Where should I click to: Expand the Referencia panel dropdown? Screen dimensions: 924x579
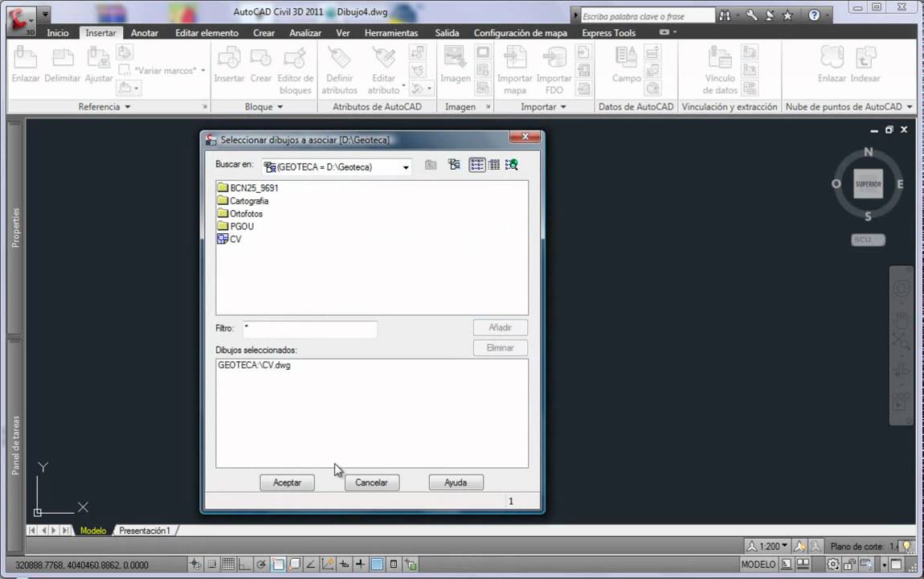104,107
